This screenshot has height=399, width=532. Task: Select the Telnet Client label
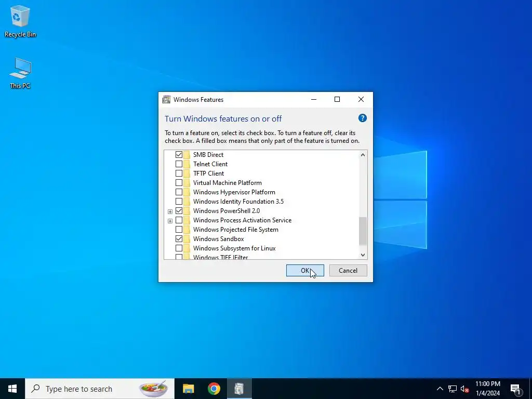[x=210, y=164]
